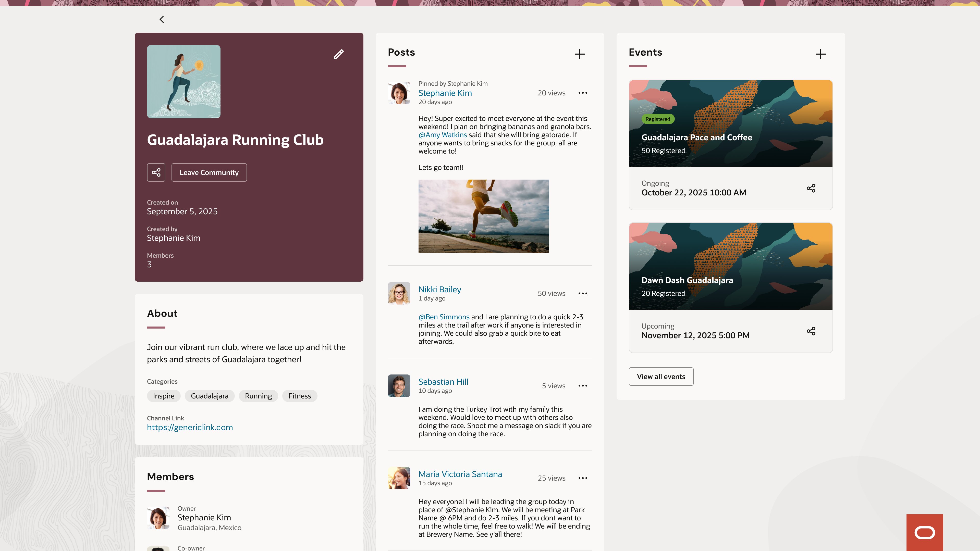This screenshot has height=551, width=980.
Task: Open the genericlink.com channel link
Action: [x=190, y=428]
